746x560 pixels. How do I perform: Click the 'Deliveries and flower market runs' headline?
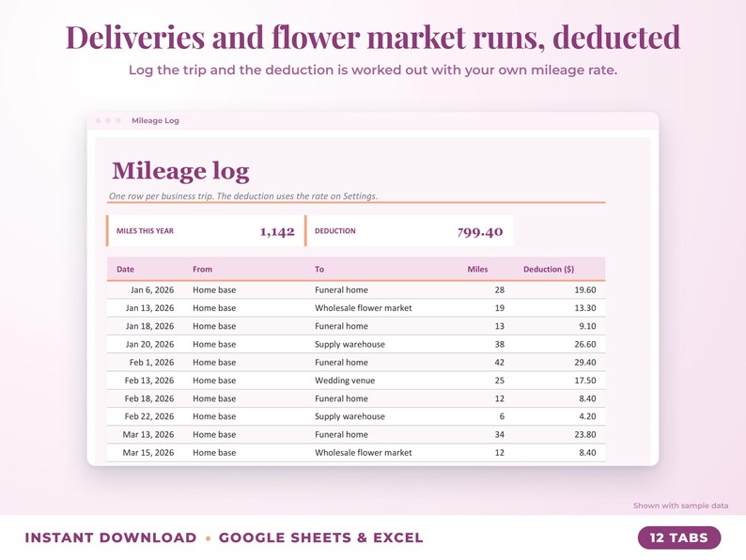coord(373,37)
